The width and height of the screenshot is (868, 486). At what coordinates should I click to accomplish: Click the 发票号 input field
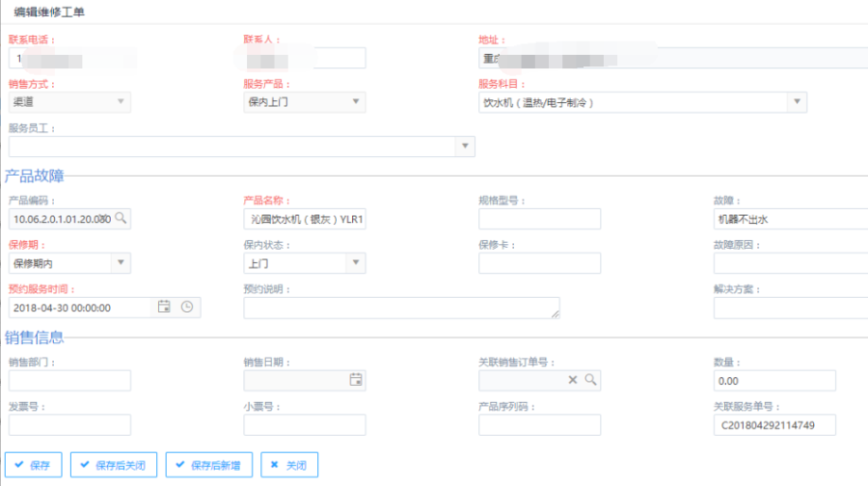69,425
